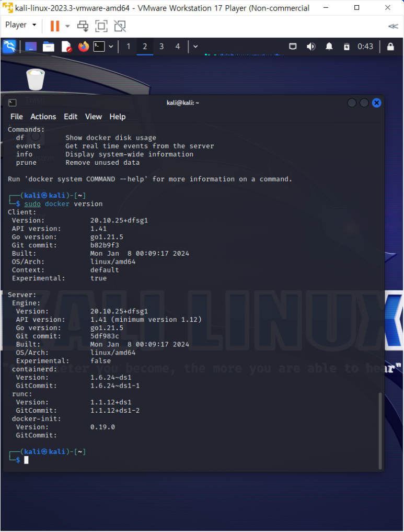Open the terminal Edit menu

(x=71, y=117)
